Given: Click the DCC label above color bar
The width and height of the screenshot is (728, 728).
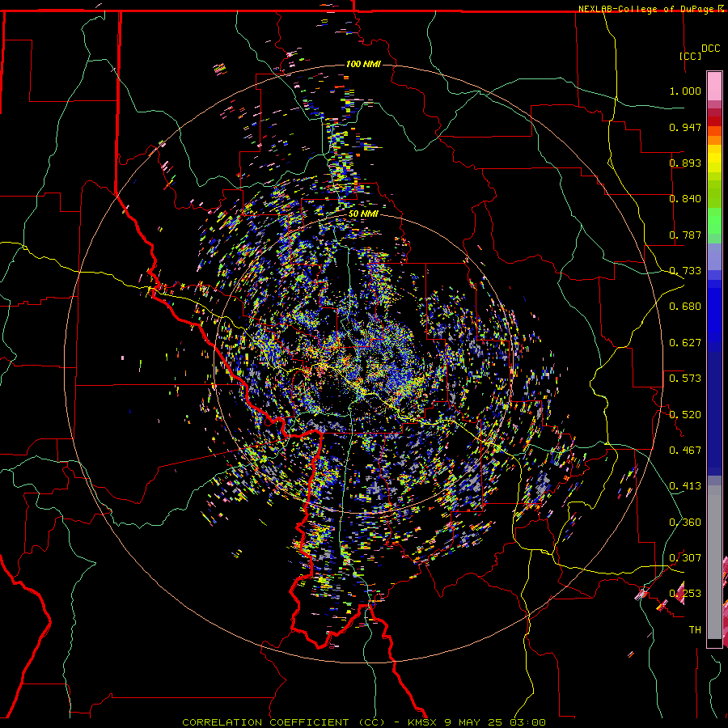Looking at the screenshot, I should click(x=710, y=49).
